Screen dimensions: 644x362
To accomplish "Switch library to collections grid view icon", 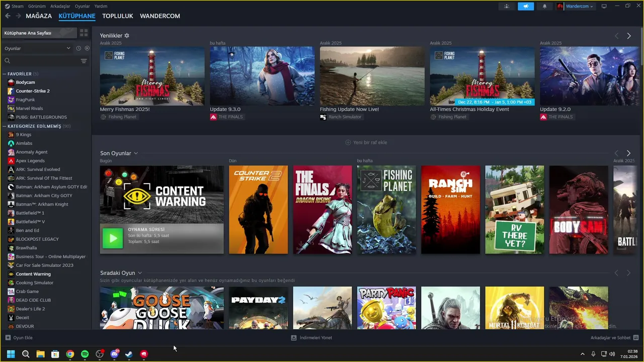I will click(x=84, y=33).
